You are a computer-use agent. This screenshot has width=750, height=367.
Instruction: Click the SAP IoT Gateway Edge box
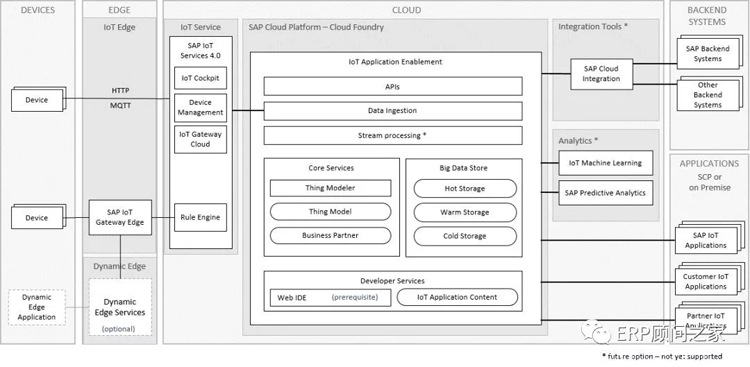click(120, 217)
